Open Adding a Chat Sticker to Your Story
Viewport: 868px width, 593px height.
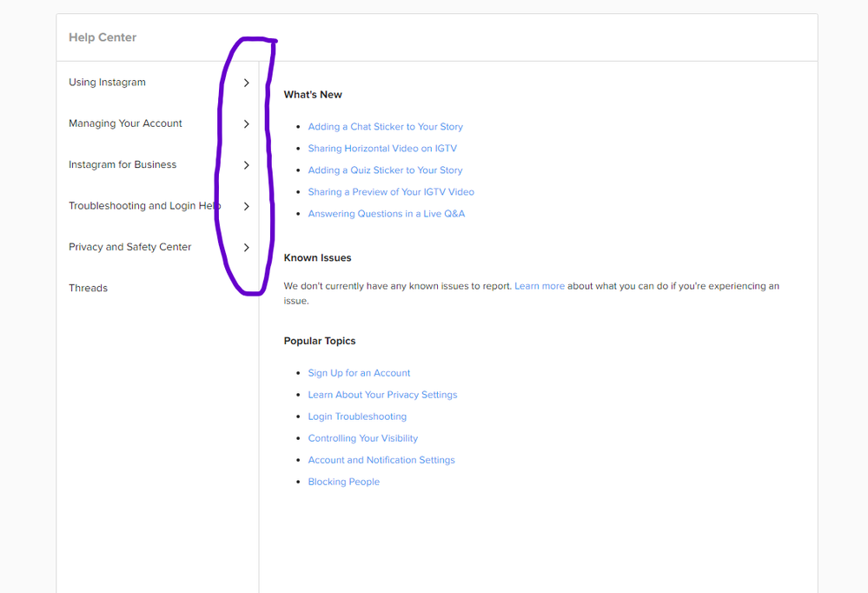[385, 126]
